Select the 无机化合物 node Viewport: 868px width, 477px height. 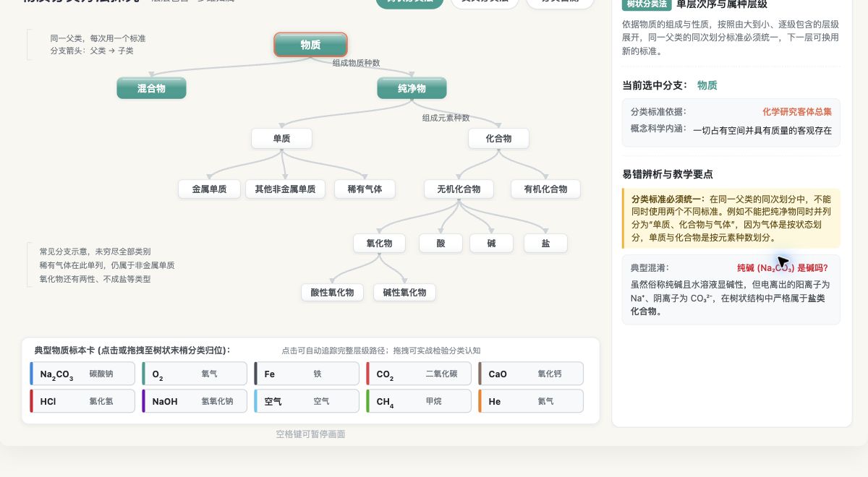pos(459,189)
